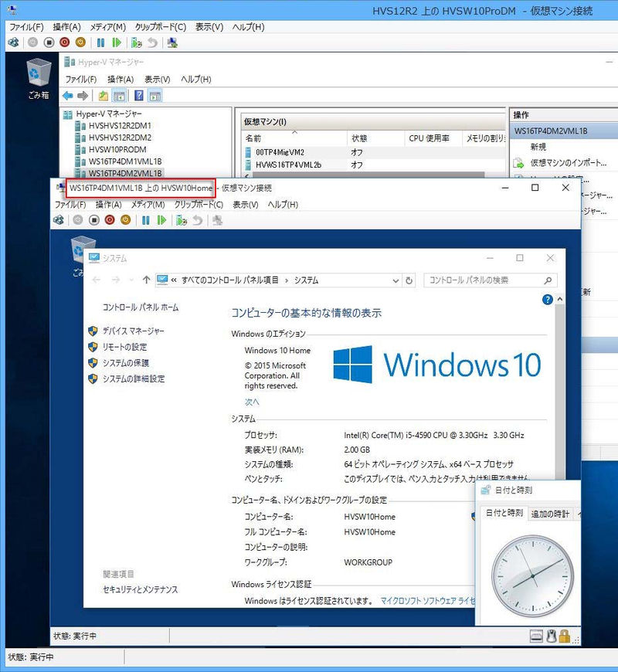The image size is (618, 672).
Task: Open ヘルプ(H) menu in the HVSW10Home window
Action: coord(283,205)
